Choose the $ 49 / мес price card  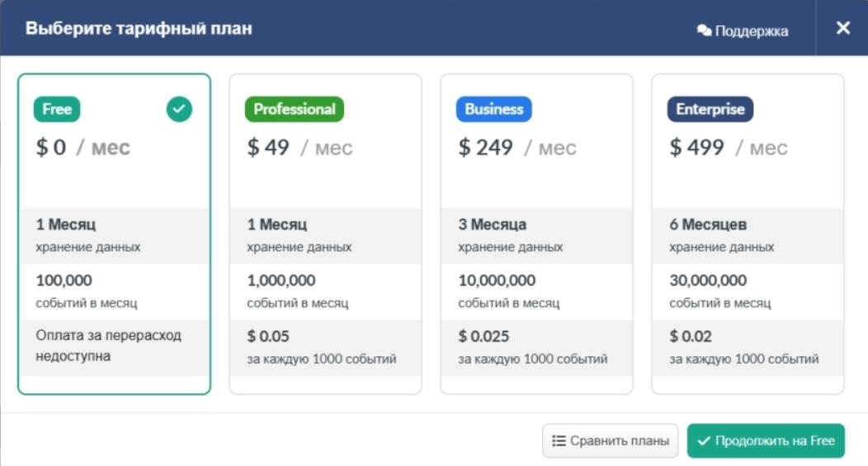[325, 234]
